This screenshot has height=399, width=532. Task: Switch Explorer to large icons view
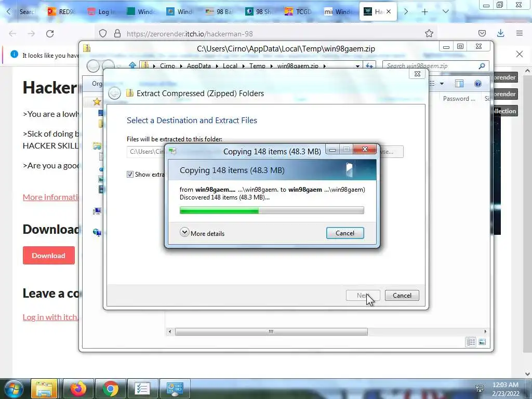click(x=482, y=342)
